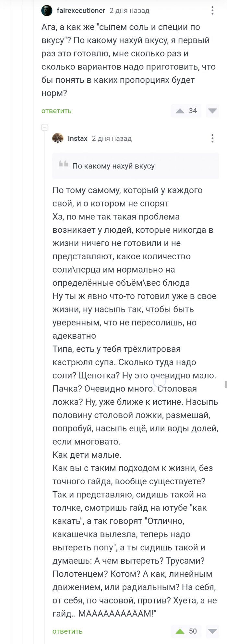This screenshot has width=227, height=644.
Task: Downvote fairexecutioner's comment
Action: click(x=212, y=111)
